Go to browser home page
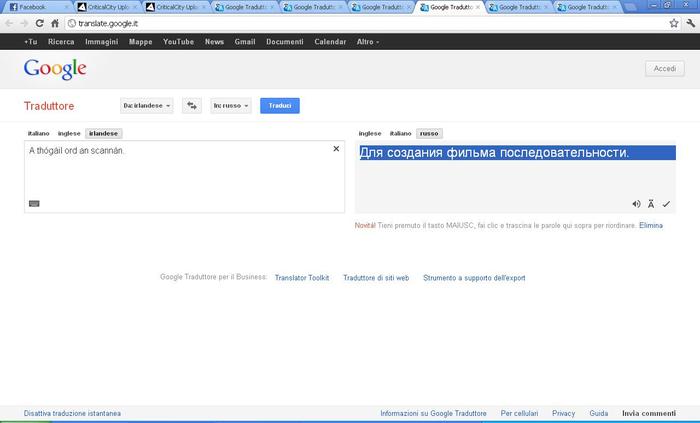Screen dimensions: 700x423 click(55, 23)
